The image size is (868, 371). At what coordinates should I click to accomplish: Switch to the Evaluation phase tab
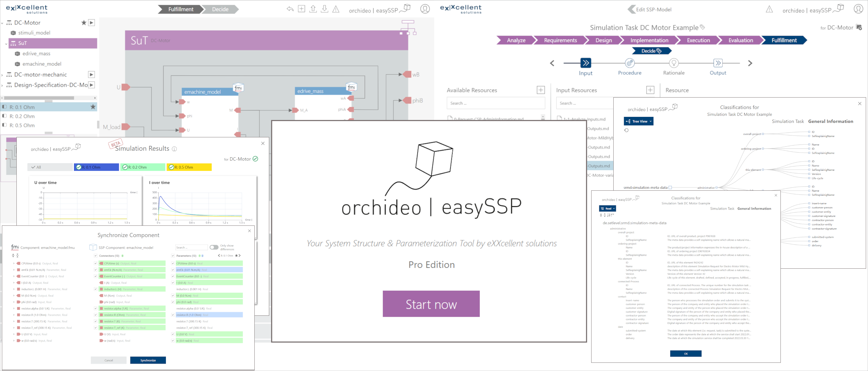740,40
